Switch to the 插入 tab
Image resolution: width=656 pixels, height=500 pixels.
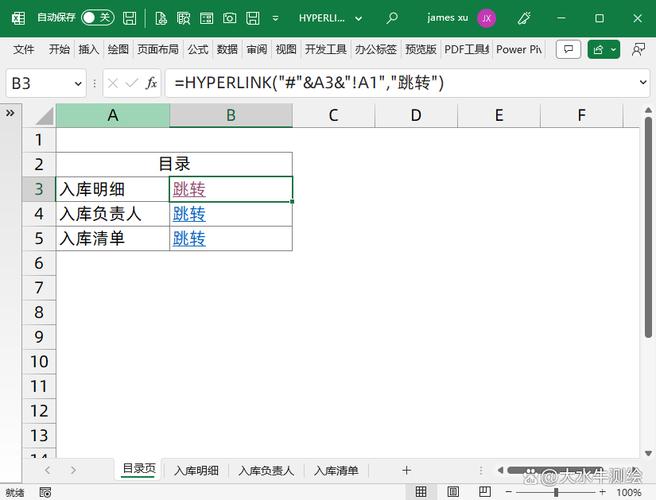(89, 49)
